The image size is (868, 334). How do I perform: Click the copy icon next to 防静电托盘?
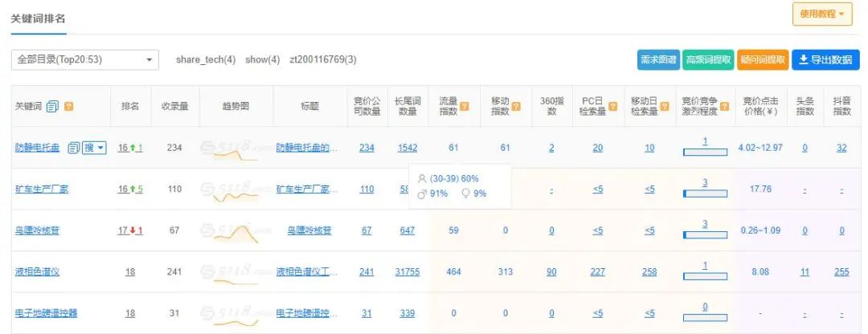click(74, 148)
